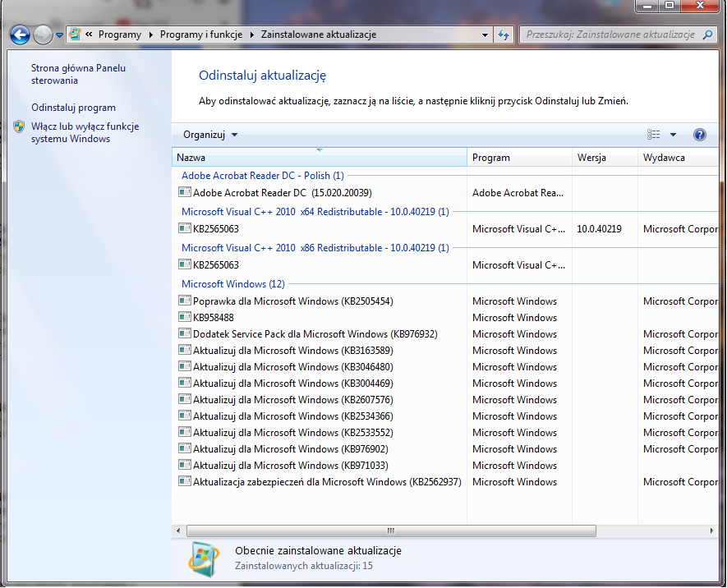Select Aktualizuj dla Microsoft Windows (KB2534366)
This screenshot has width=727, height=588.
tap(293, 416)
